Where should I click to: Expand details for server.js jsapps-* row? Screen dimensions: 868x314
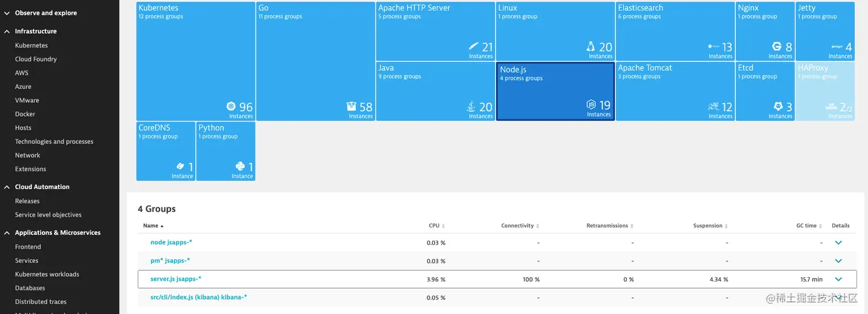[838, 280]
